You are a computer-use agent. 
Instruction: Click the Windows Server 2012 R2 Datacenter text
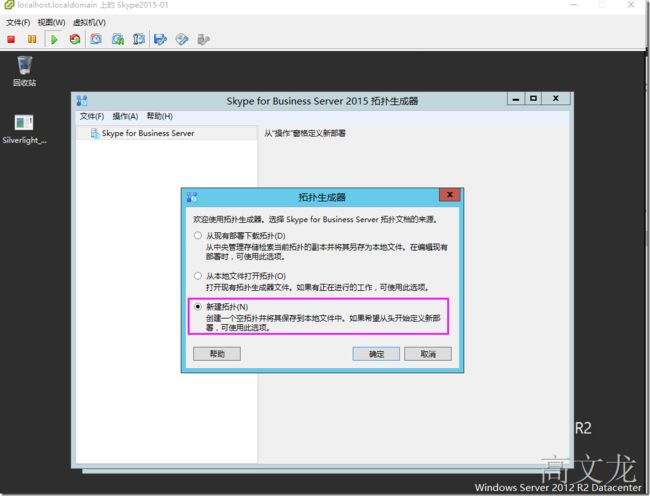point(558,487)
